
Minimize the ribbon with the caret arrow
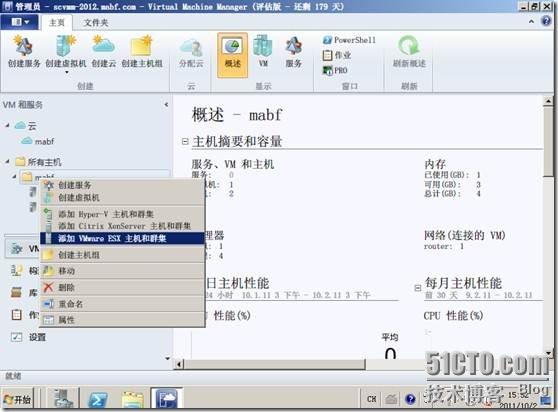point(531,22)
